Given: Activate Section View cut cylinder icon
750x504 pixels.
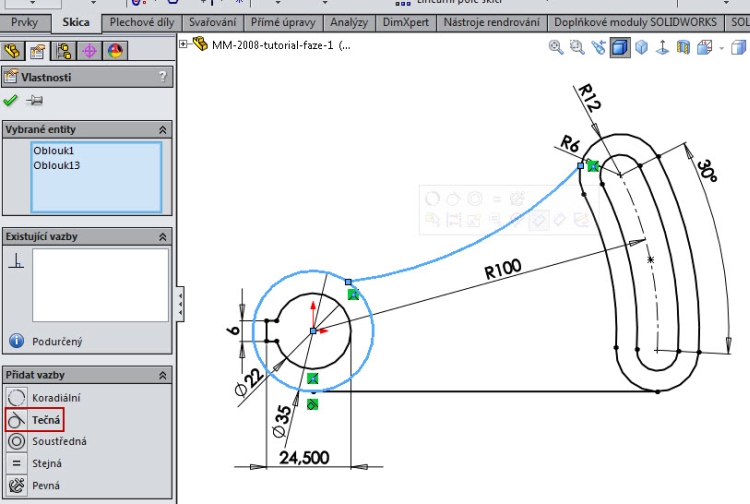Looking at the screenshot, I should coord(683,47).
